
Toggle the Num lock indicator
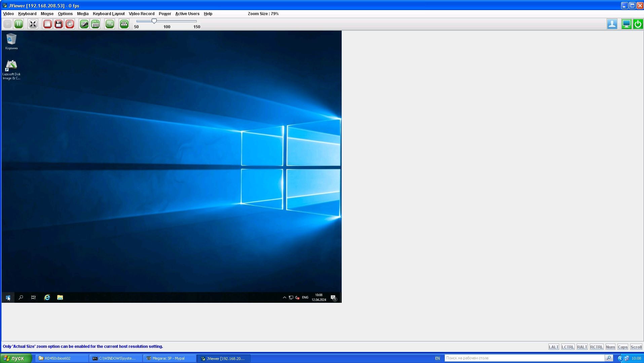pyautogui.click(x=610, y=347)
